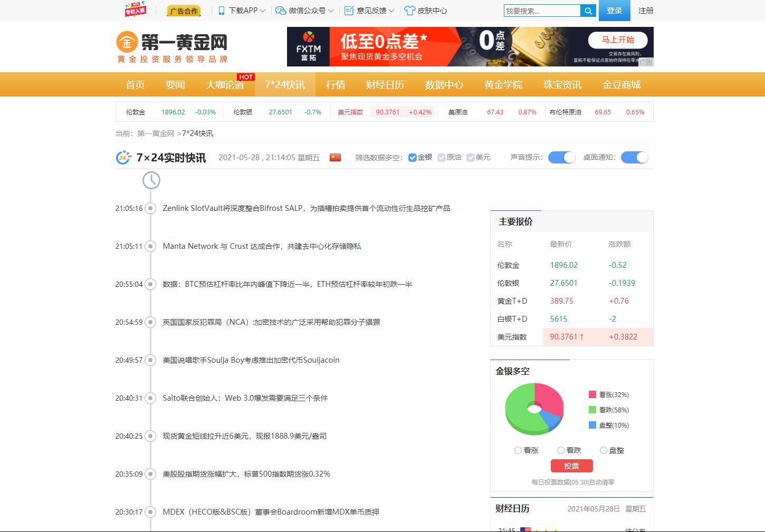Click the 7×24 clock logo icon
The width and height of the screenshot is (765, 532).
(x=122, y=157)
